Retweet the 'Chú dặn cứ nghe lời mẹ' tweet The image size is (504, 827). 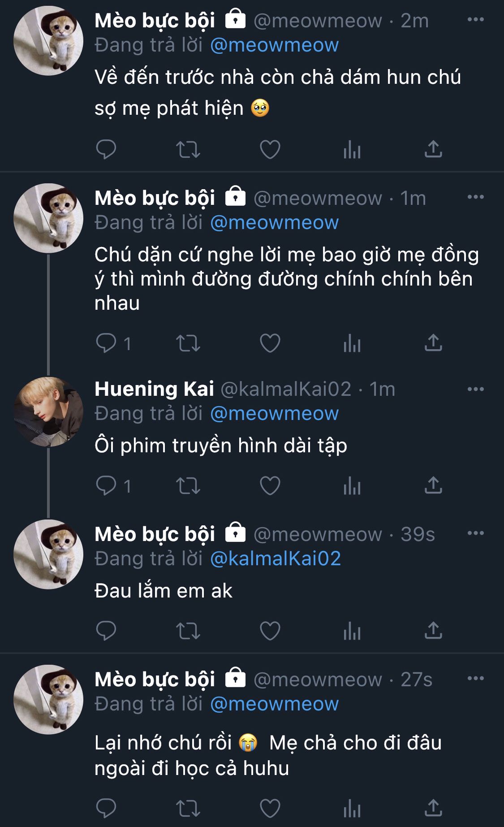click(x=188, y=344)
